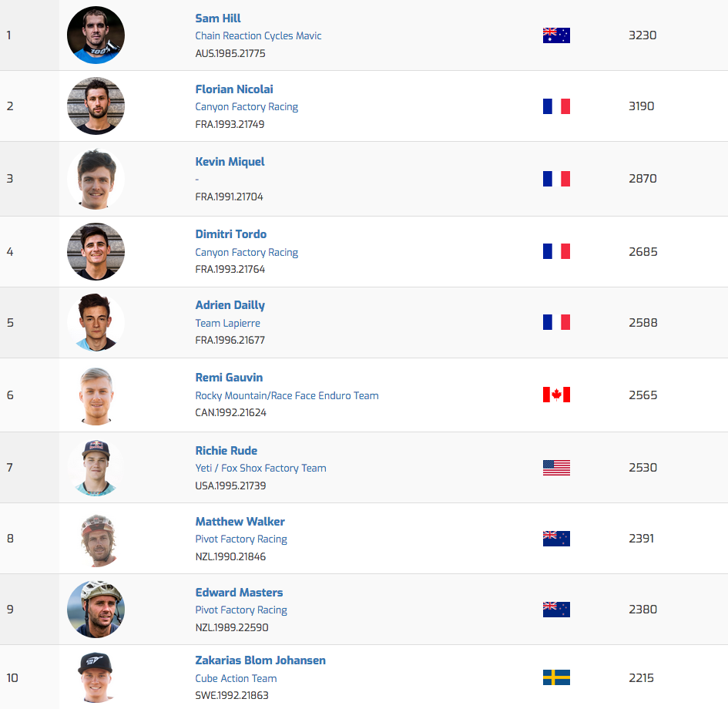Open Dimitri Tordo's rider name link
The height and width of the screenshot is (709, 728).
(x=231, y=234)
